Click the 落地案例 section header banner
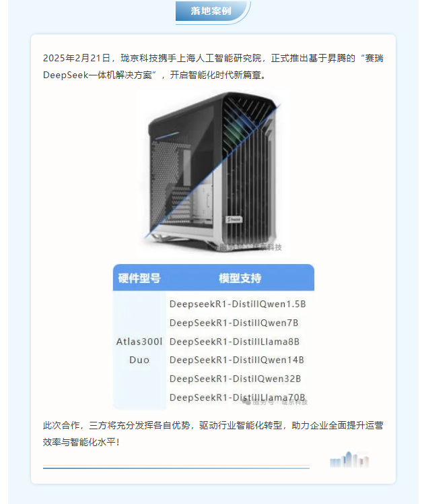 tap(212, 11)
